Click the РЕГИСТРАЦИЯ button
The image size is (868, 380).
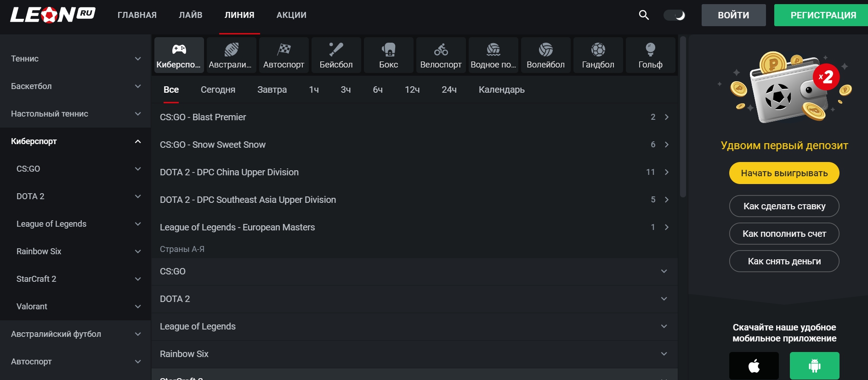coord(821,15)
